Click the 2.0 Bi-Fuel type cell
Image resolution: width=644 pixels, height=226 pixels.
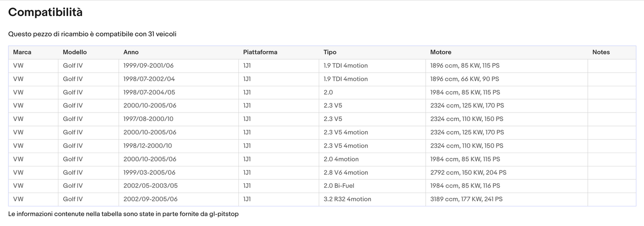[339, 186]
